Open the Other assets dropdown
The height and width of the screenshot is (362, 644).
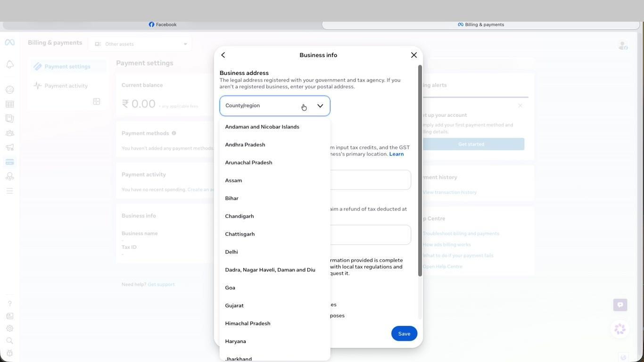[140, 44]
